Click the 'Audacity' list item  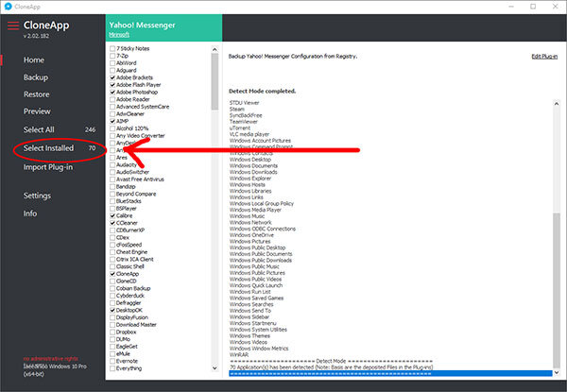point(127,164)
